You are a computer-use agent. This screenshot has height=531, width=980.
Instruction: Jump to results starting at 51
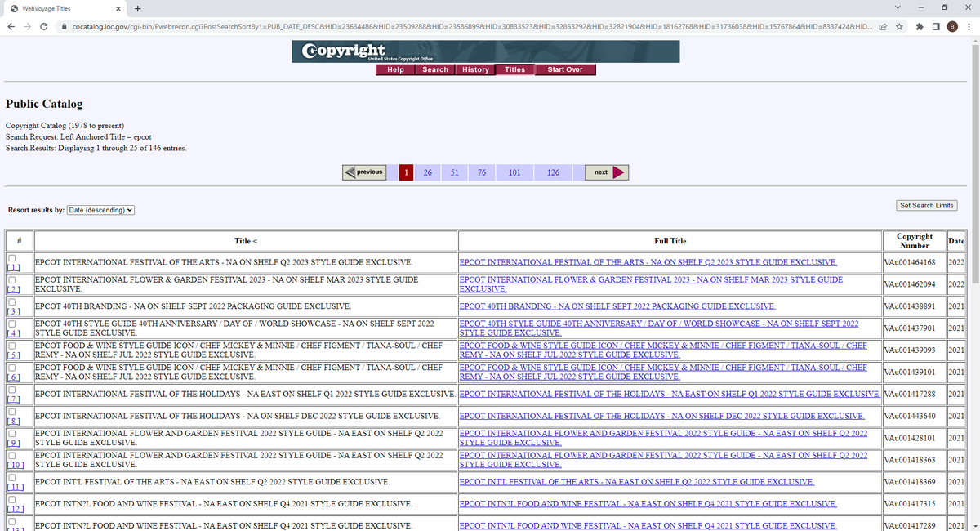[455, 172]
